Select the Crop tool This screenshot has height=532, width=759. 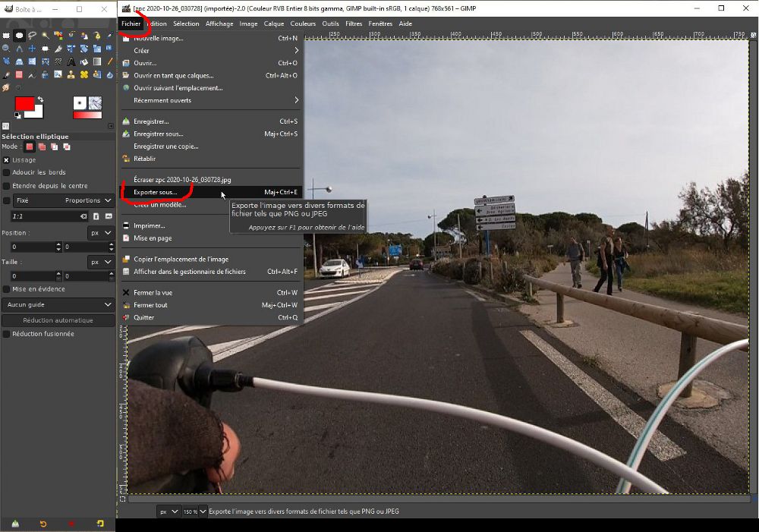tap(58, 49)
